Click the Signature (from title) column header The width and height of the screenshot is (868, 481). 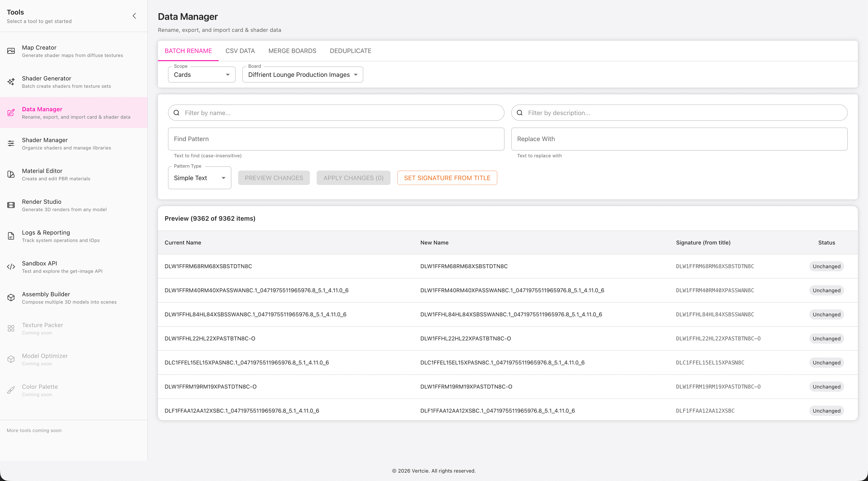(x=703, y=243)
